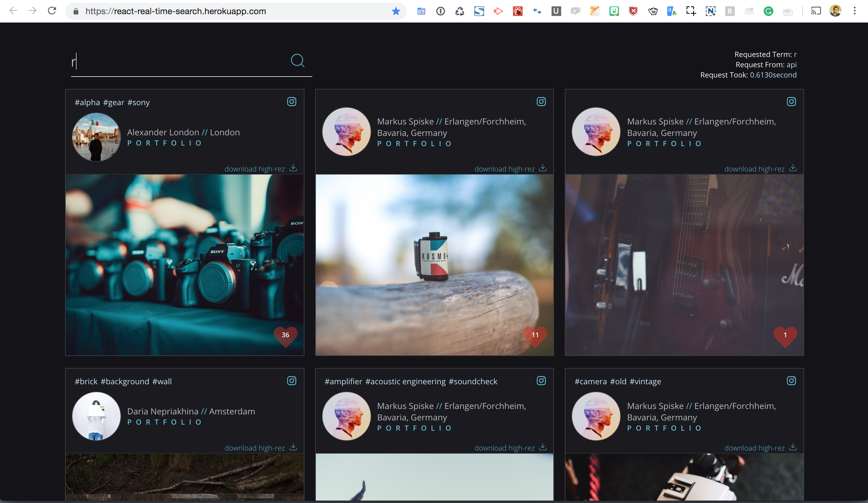Screen dimensions: 868x503
Task: Click the heart with 11 likes
Action: pyautogui.click(x=535, y=335)
